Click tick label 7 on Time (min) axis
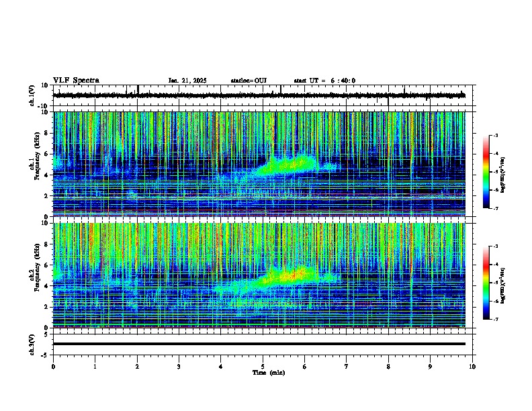 [x=347, y=367]
